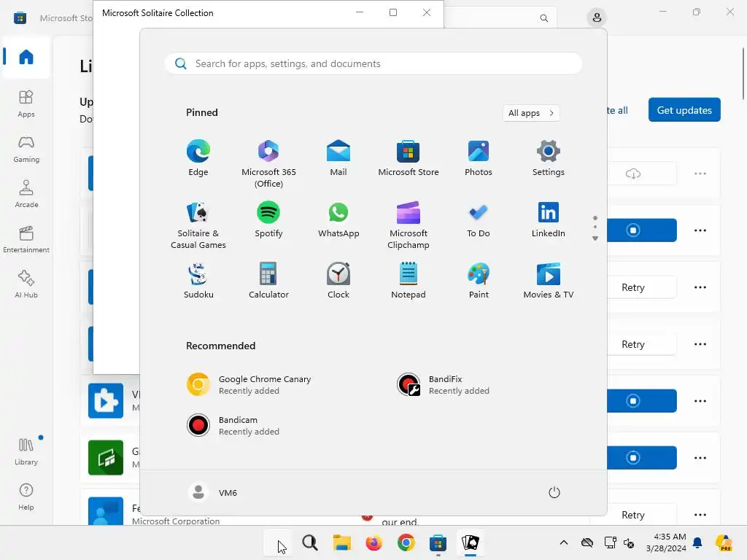Viewport: 747px width, 560px height.
Task: Launch the Photos app
Action: coord(479,158)
